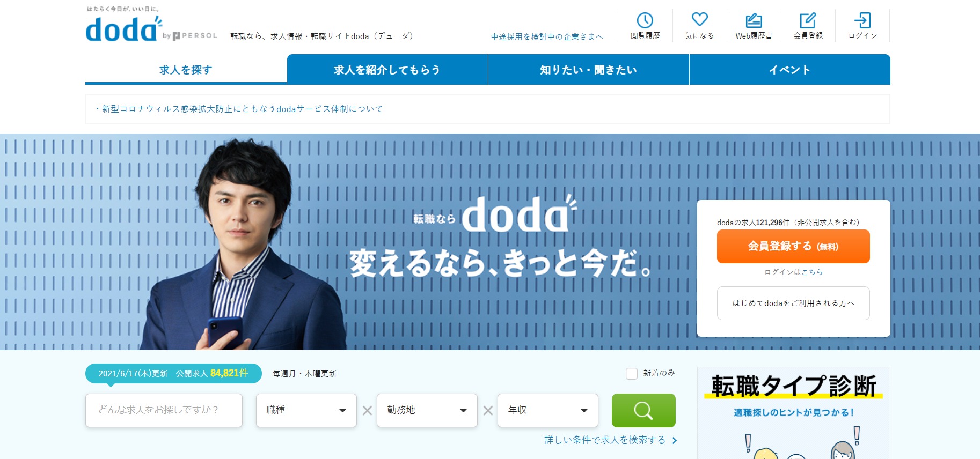Click the 気になる heart icon
This screenshot has height=459, width=980.
pyautogui.click(x=699, y=19)
